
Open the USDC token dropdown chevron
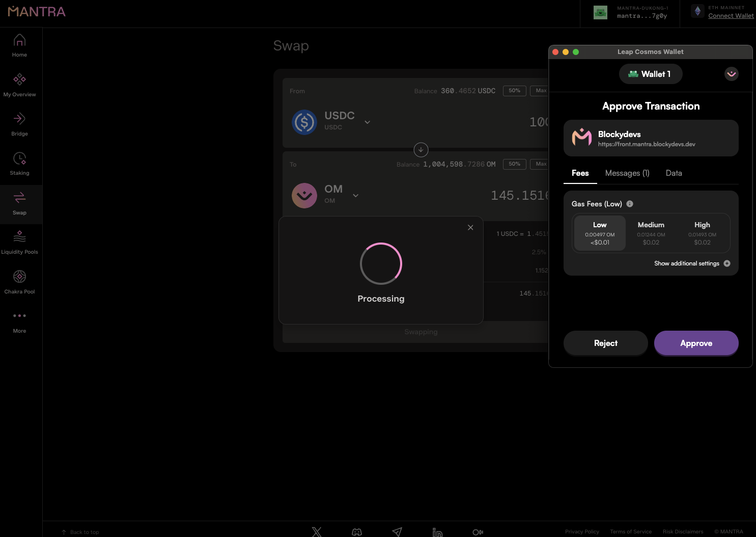point(367,122)
